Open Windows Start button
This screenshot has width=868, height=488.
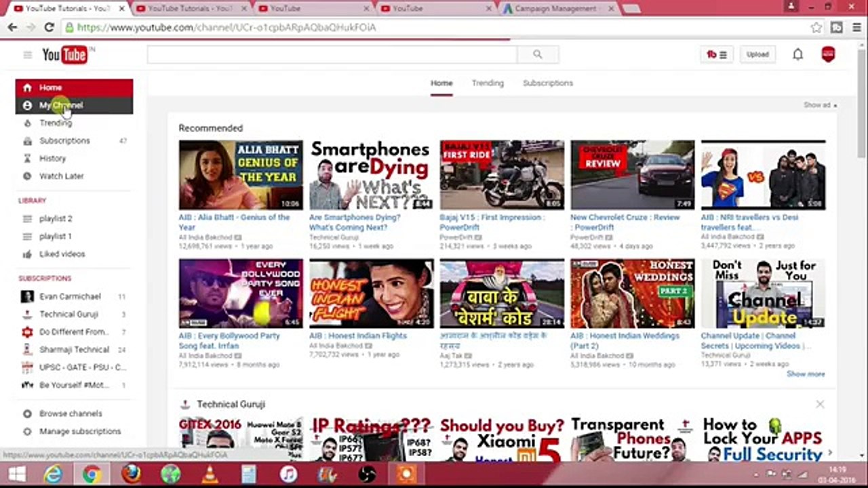(16, 474)
